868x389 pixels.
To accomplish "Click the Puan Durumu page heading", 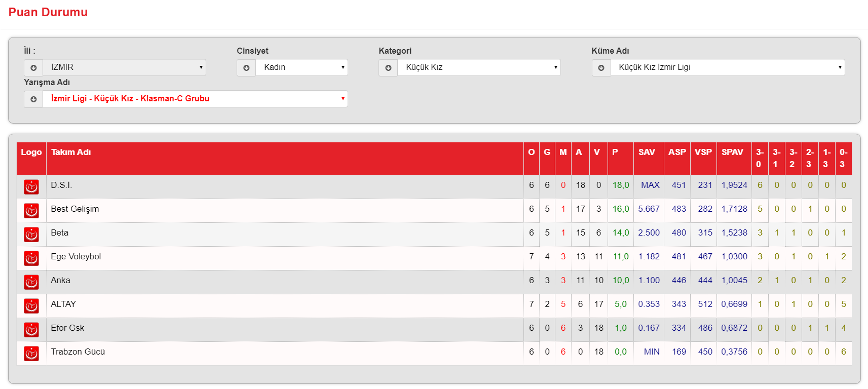I will pos(48,12).
